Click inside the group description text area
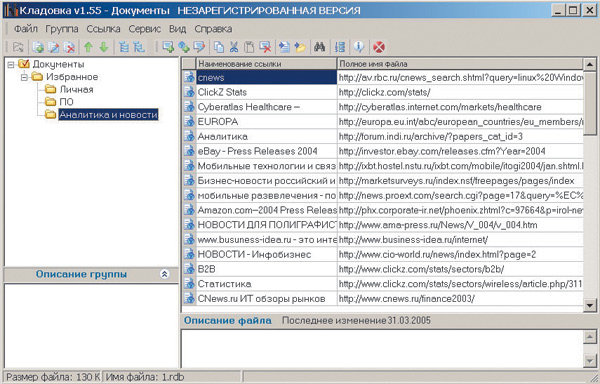The height and width of the screenshot is (384, 600). [x=91, y=325]
